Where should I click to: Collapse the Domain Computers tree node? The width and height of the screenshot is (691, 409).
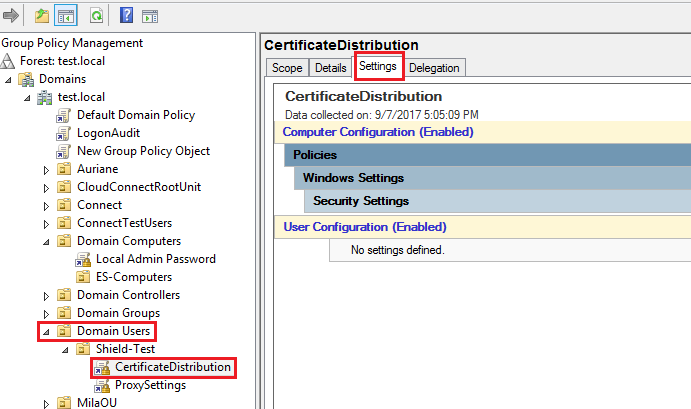(x=46, y=242)
